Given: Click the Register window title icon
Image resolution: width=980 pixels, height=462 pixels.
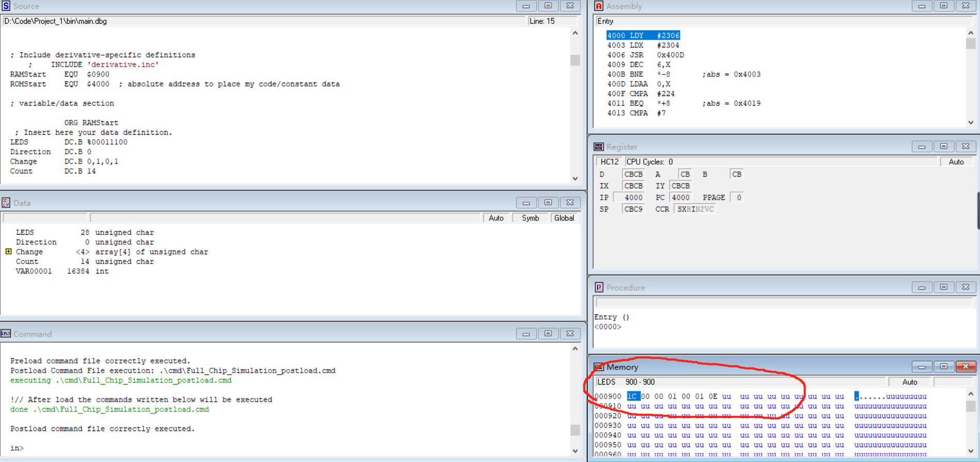Looking at the screenshot, I should click(x=599, y=147).
